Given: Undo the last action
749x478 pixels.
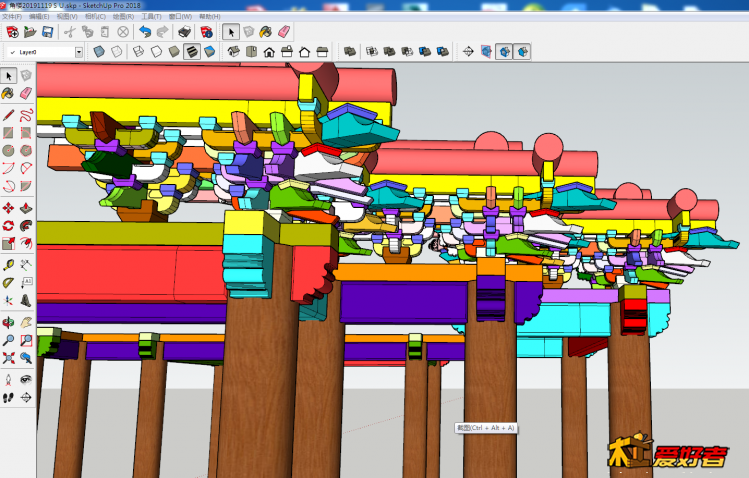Looking at the screenshot, I should (145, 32).
